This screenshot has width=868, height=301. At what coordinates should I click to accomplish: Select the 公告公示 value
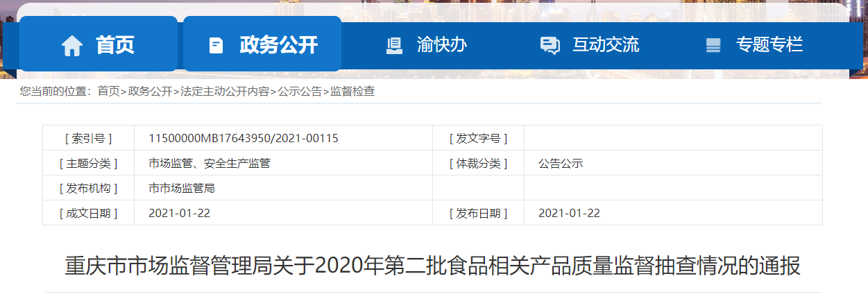coord(561,164)
